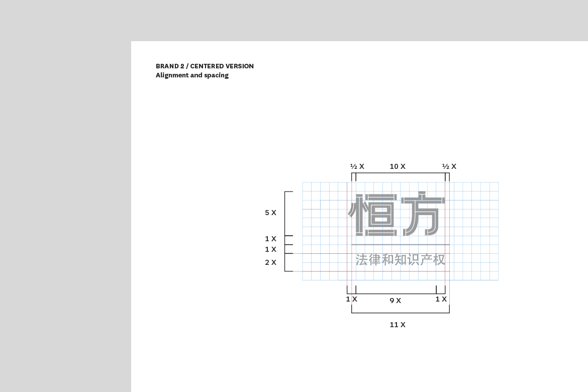Click the large 恒方 logo characters

pos(397,214)
